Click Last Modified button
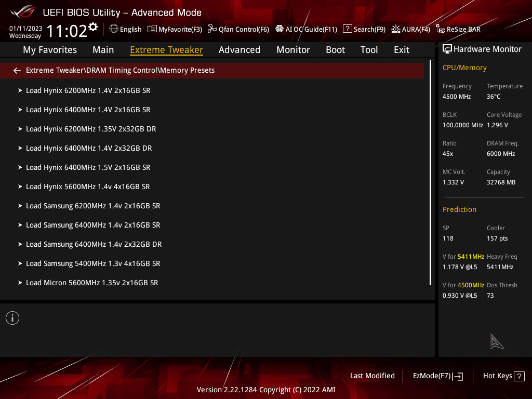 pos(372,376)
